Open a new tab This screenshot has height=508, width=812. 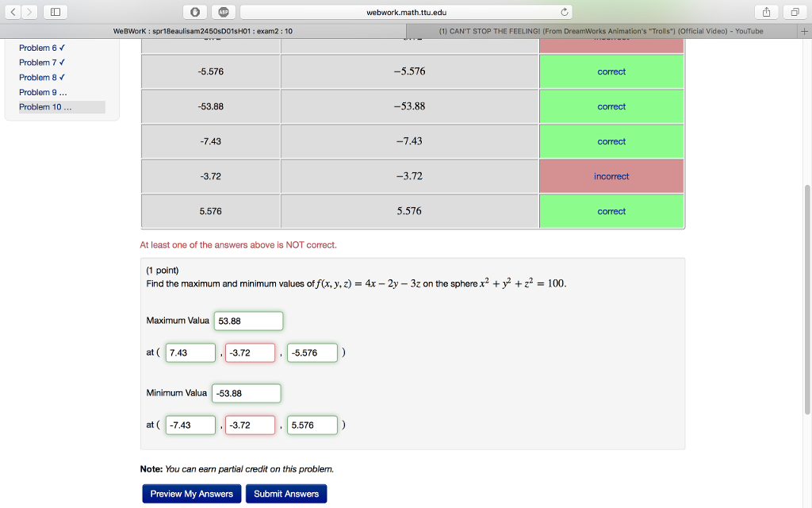pos(806,30)
